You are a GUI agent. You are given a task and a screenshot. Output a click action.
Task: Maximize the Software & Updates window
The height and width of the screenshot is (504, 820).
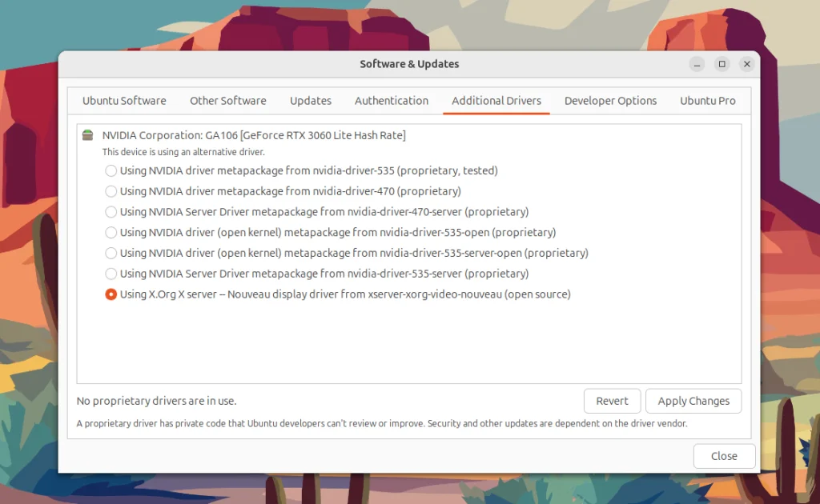coord(722,64)
